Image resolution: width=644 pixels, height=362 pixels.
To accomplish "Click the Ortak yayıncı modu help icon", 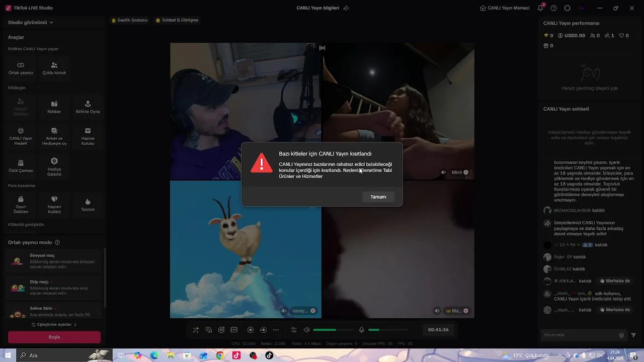I will click(x=57, y=242).
